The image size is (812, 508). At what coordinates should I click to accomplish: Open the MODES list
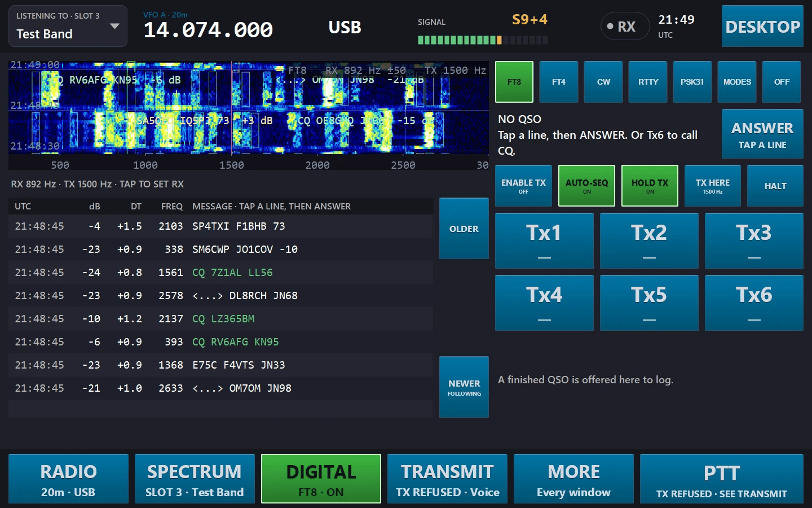737,82
